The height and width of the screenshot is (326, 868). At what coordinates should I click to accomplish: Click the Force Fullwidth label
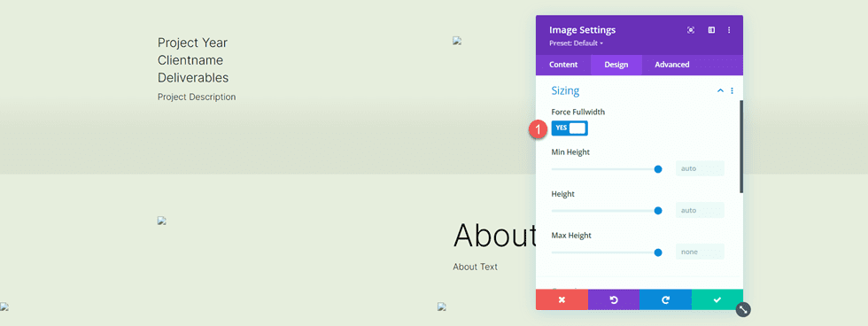pos(577,112)
